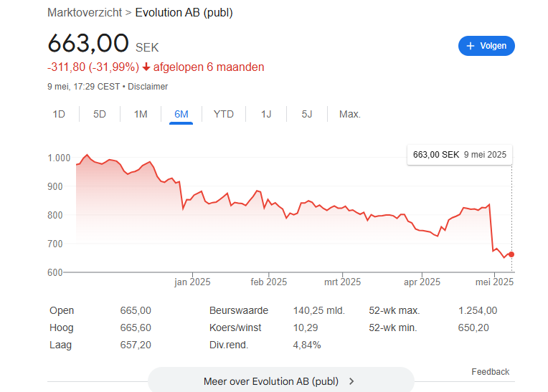Click the Open label in stats table
The height and width of the screenshot is (392, 548).
62,310
